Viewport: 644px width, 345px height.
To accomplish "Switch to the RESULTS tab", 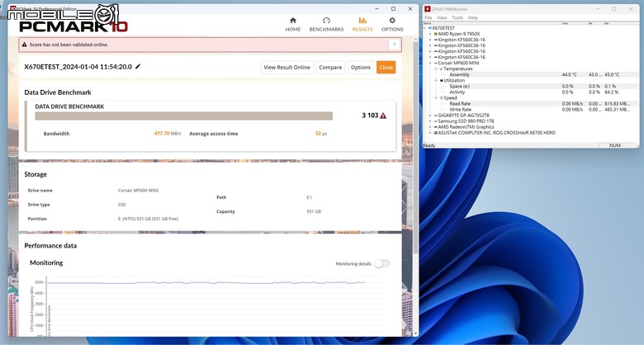I will pyautogui.click(x=362, y=25).
